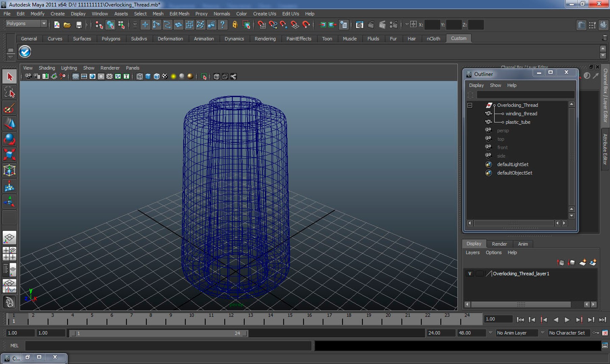
Task: Jump to the end of playback range
Action: click(x=602, y=320)
